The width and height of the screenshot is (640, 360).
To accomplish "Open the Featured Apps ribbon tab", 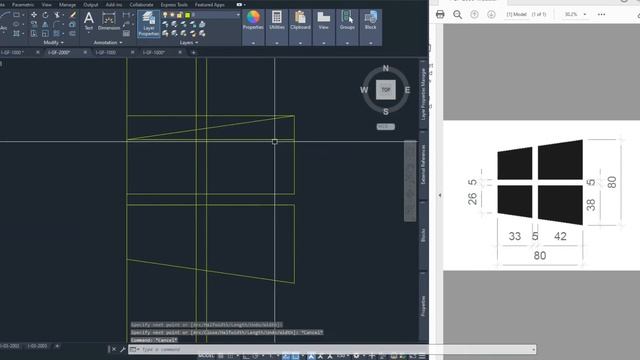I will point(210,4).
